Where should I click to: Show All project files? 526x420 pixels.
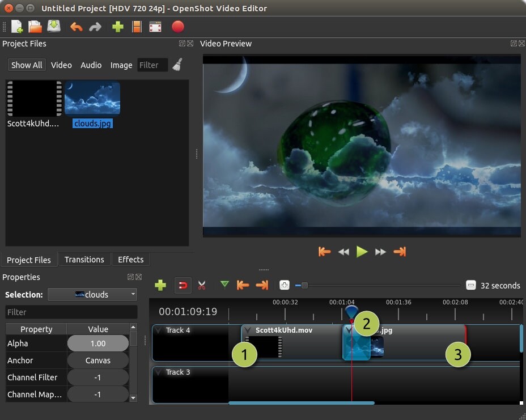26,65
